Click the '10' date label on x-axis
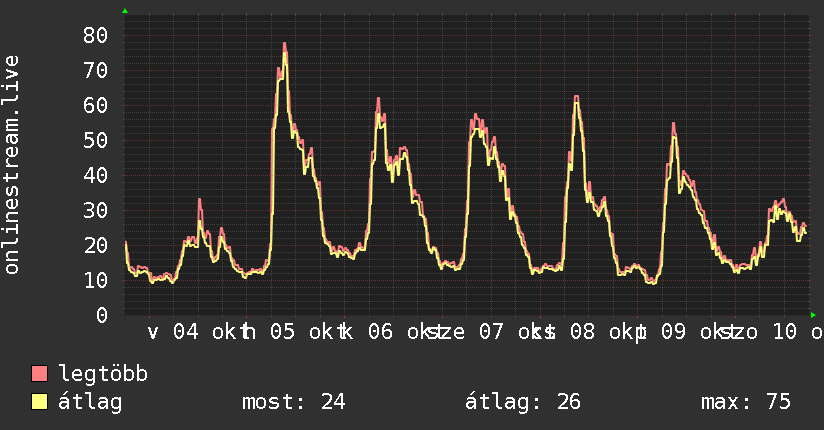The width and height of the screenshot is (824, 430). click(785, 332)
